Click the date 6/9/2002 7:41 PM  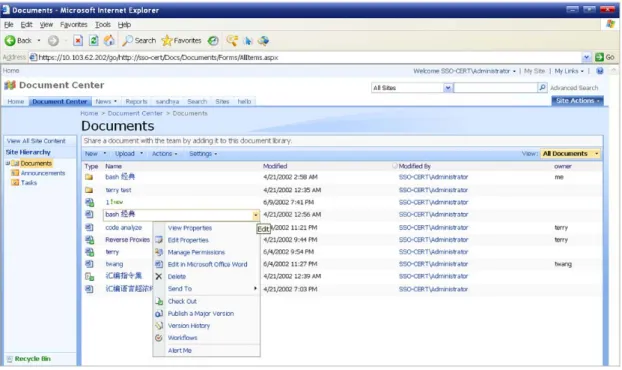pos(288,202)
